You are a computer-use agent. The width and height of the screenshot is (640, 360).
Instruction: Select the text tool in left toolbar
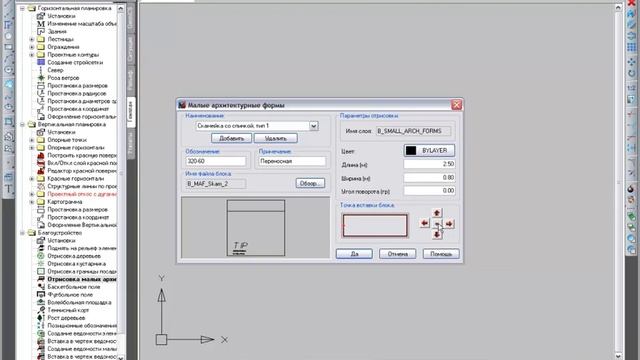(x=8, y=189)
